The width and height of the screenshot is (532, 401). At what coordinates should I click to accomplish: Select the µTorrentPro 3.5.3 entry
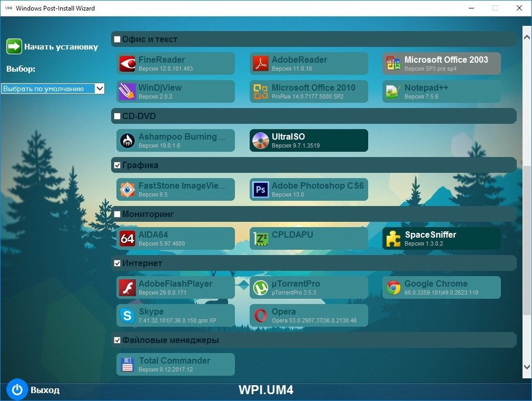click(x=309, y=288)
